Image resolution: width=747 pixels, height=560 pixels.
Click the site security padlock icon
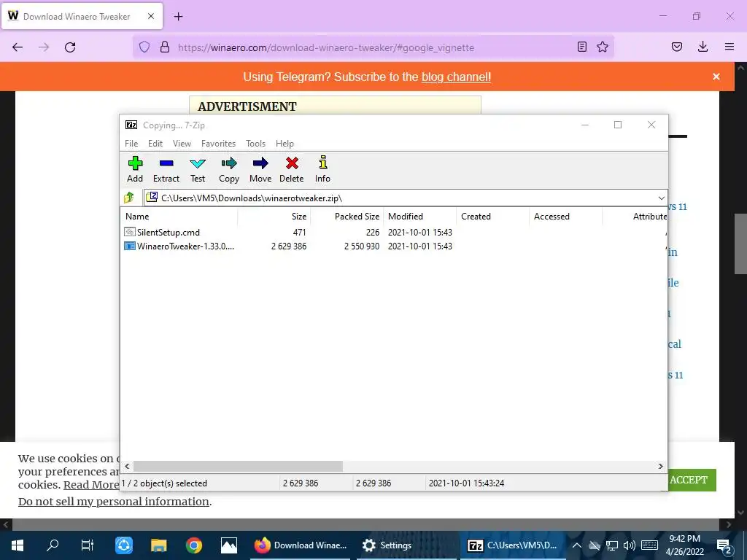click(165, 47)
